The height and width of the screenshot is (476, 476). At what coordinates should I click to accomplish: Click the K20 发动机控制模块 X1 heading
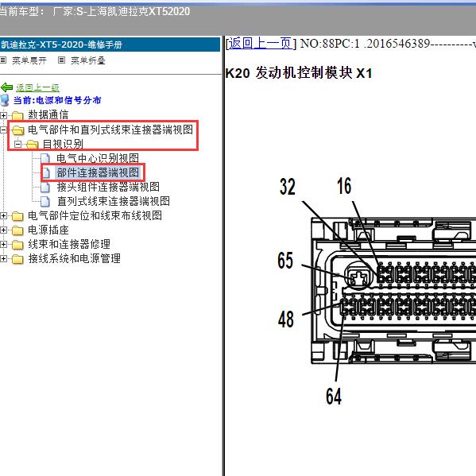(x=299, y=73)
